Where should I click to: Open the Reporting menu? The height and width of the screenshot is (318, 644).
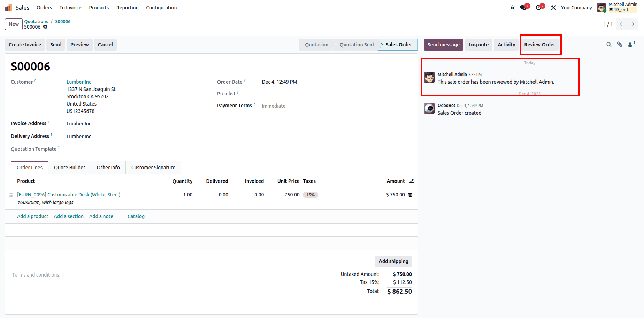[x=127, y=7]
